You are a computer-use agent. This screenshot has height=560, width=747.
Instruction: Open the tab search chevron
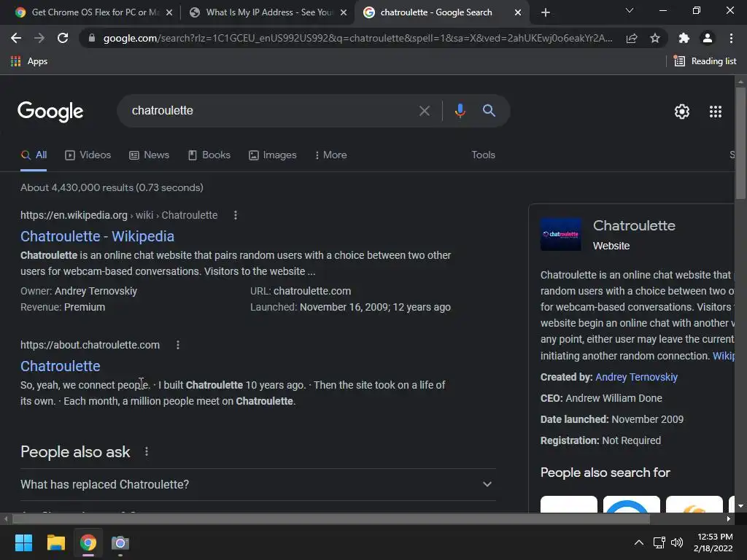click(630, 10)
